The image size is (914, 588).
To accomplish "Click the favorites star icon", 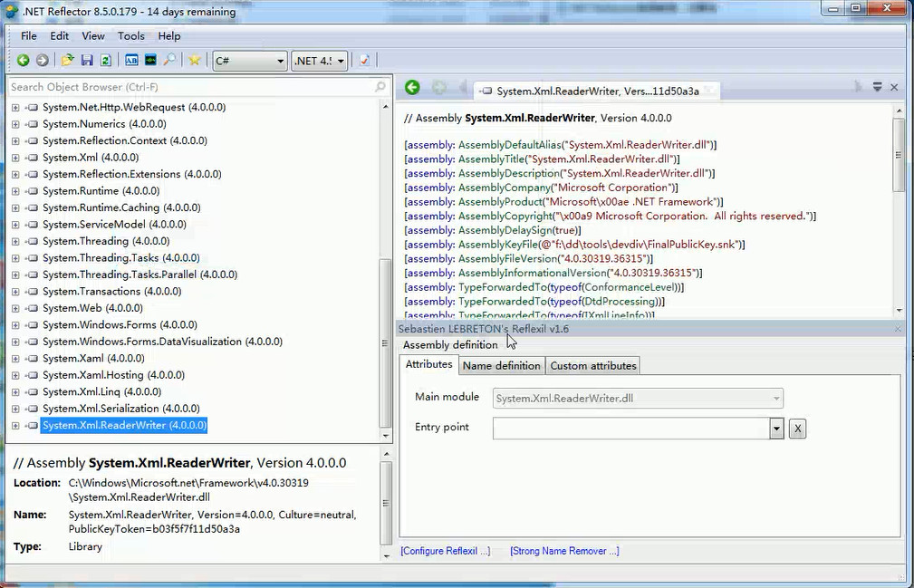I will pos(194,61).
